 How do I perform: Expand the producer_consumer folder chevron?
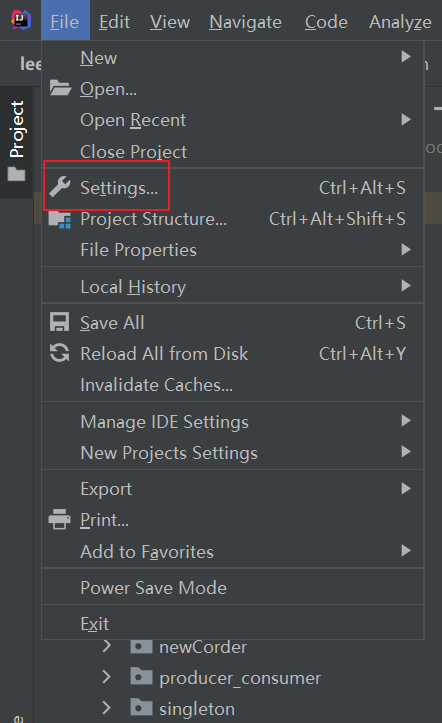tap(107, 677)
